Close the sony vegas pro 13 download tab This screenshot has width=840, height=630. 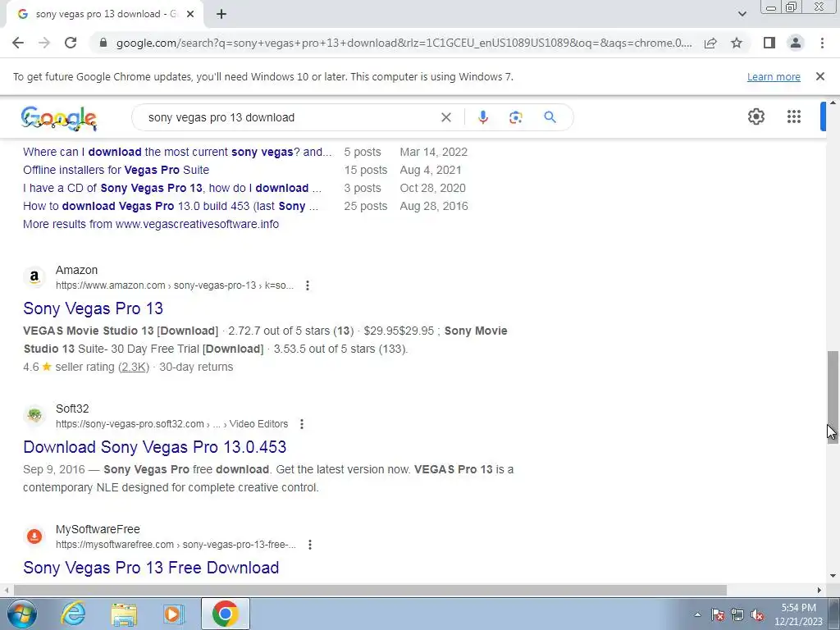pyautogui.click(x=190, y=14)
